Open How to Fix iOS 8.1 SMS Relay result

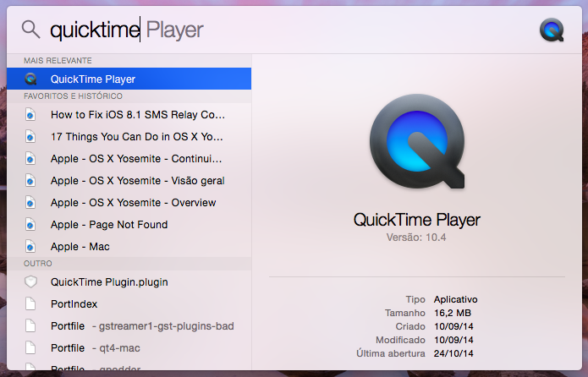pos(129,115)
